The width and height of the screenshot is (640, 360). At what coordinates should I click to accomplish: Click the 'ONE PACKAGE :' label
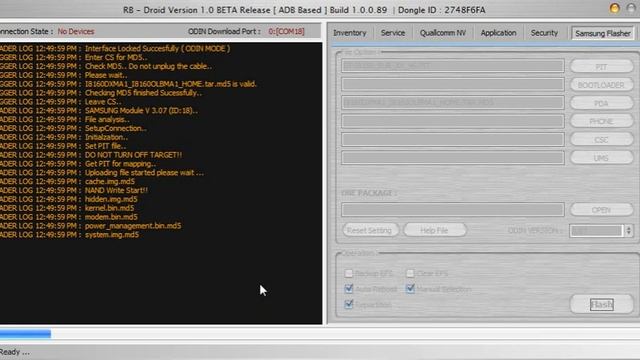[x=369, y=193]
